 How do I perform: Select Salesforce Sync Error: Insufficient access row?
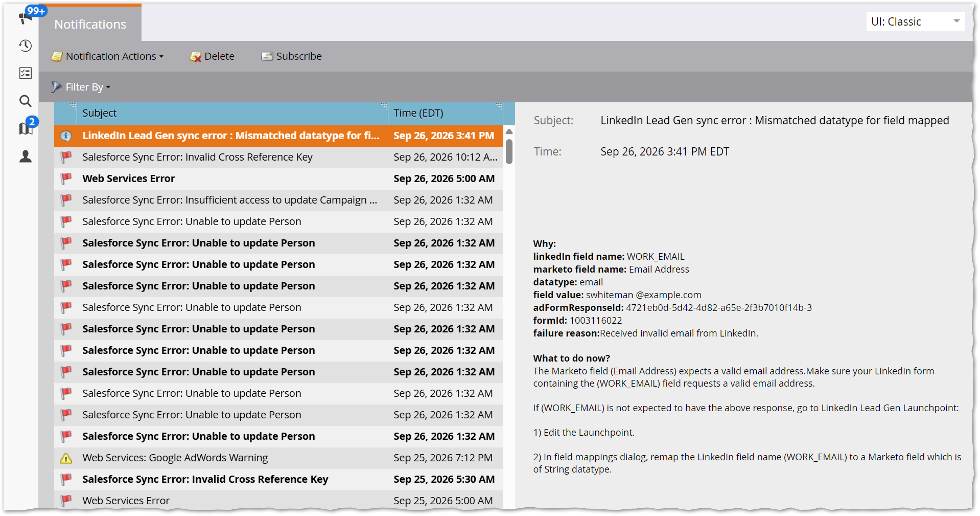278,200
